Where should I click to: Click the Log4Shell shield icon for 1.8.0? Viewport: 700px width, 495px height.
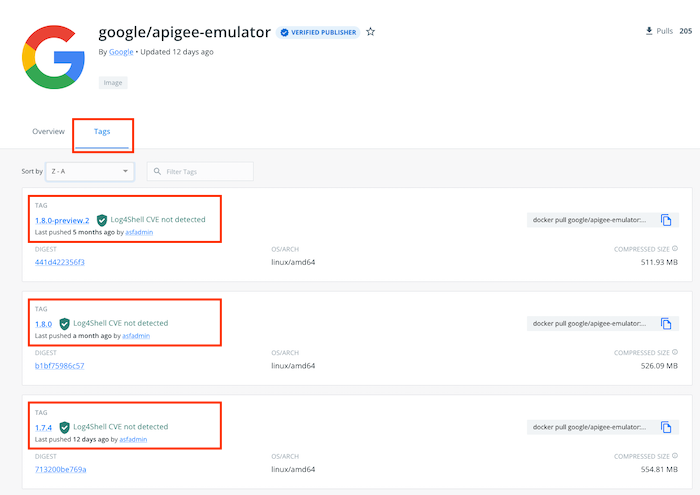pyautogui.click(x=65, y=324)
